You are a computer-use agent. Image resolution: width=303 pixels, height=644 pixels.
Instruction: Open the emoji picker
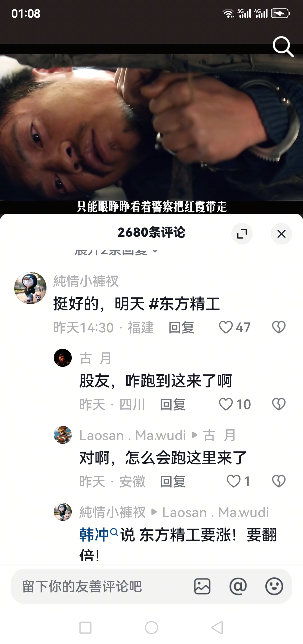click(x=274, y=586)
